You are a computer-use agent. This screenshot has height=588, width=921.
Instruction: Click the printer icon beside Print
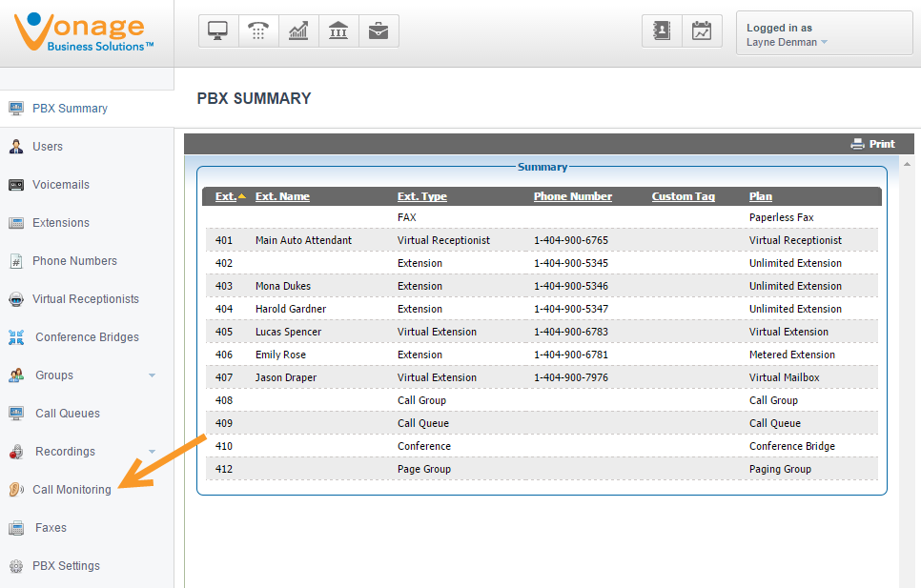857,144
